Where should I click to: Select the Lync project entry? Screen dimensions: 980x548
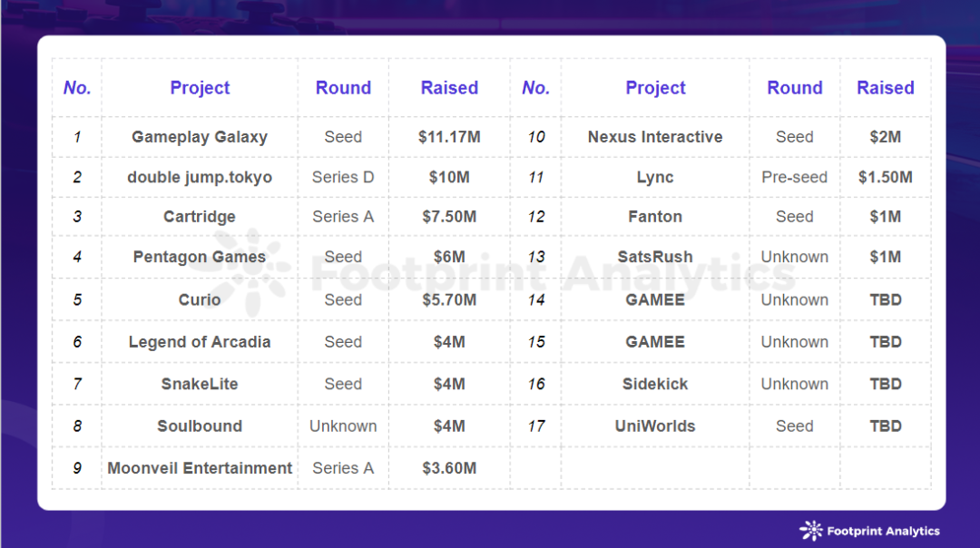(x=655, y=177)
